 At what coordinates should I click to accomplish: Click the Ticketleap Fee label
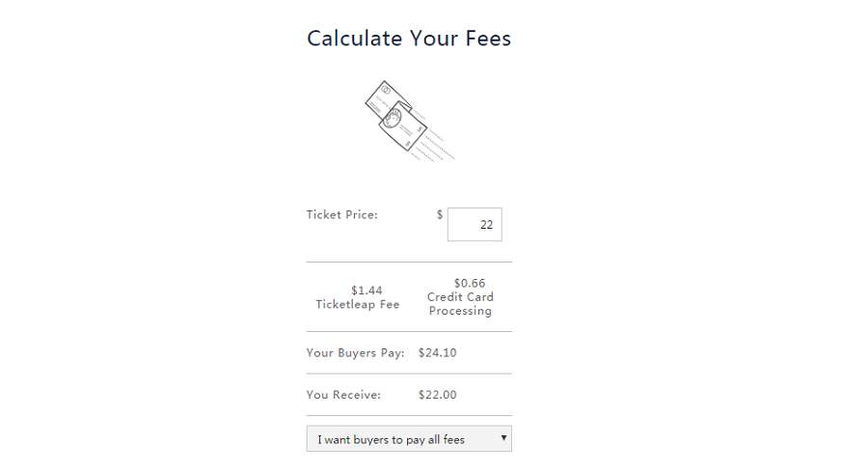(358, 304)
